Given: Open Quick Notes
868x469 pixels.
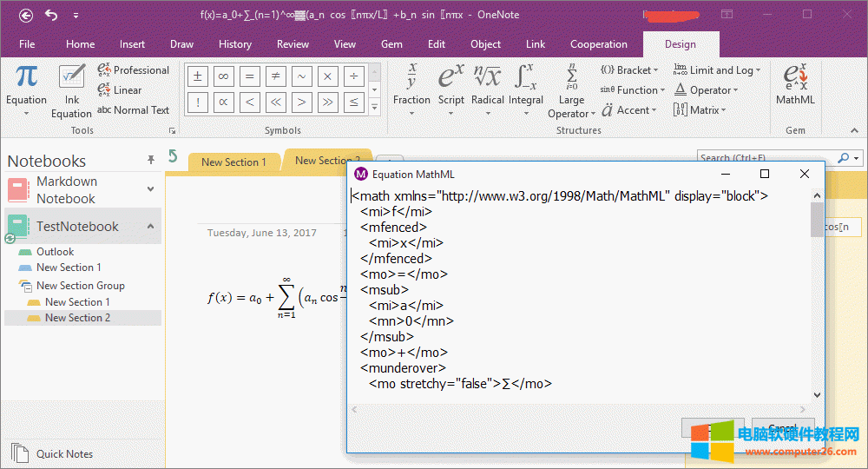Looking at the screenshot, I should [64, 453].
